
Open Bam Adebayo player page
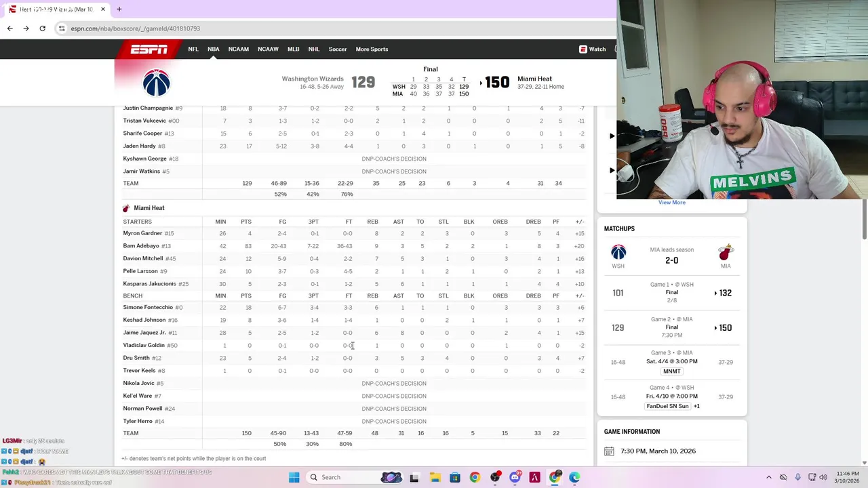click(141, 246)
